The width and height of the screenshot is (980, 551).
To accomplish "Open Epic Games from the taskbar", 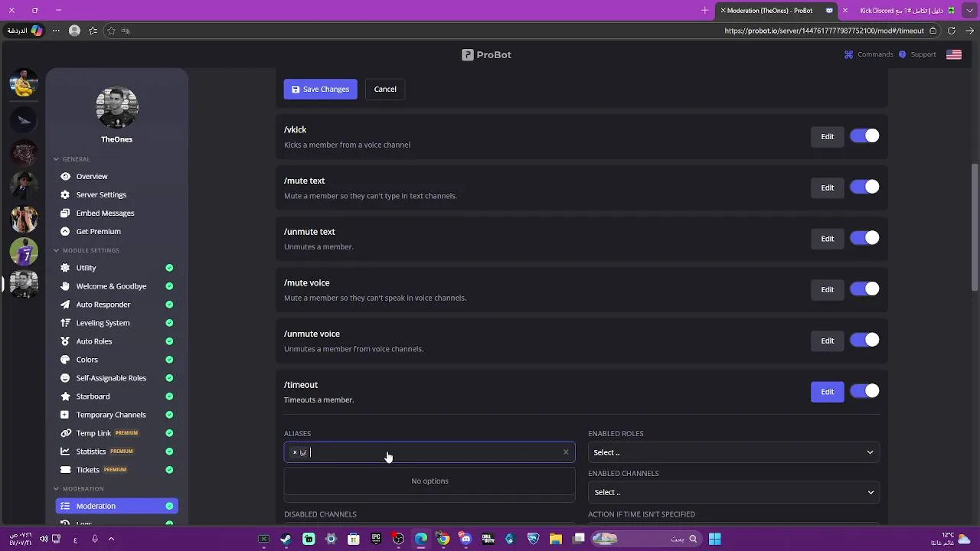I will [376, 539].
